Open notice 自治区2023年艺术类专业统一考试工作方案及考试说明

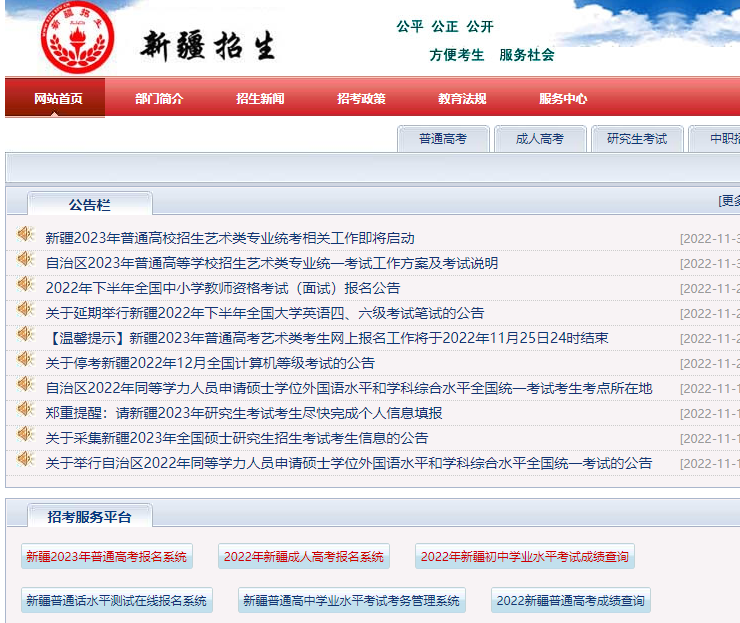(x=272, y=263)
